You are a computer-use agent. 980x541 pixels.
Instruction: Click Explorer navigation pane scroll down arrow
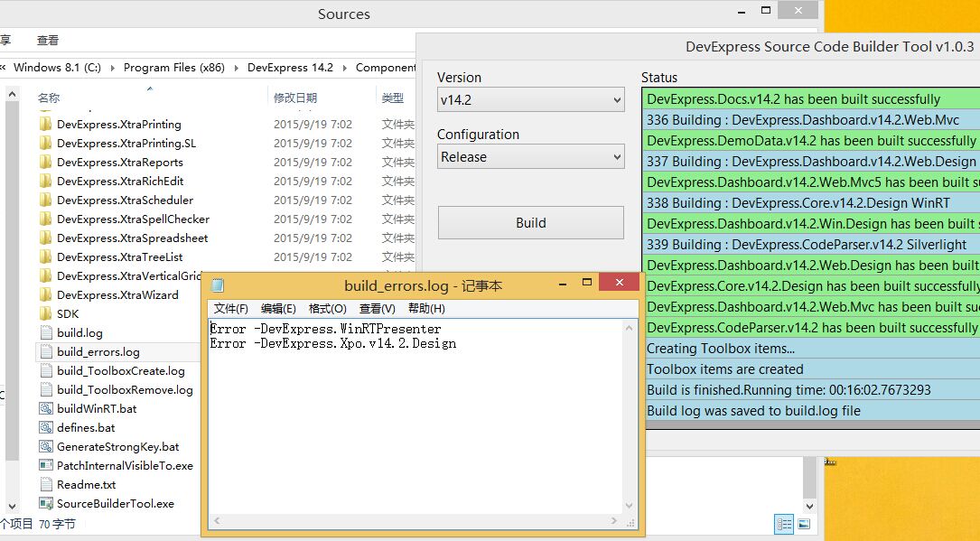point(12,507)
